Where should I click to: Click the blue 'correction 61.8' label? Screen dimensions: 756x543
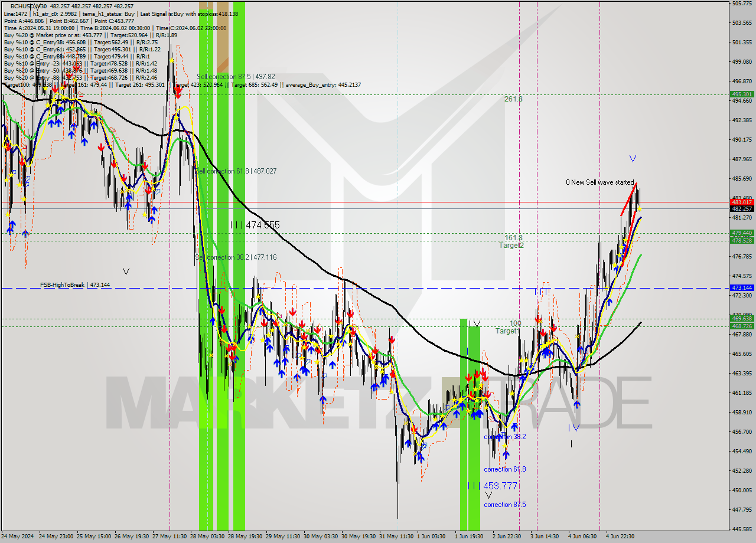coord(505,469)
